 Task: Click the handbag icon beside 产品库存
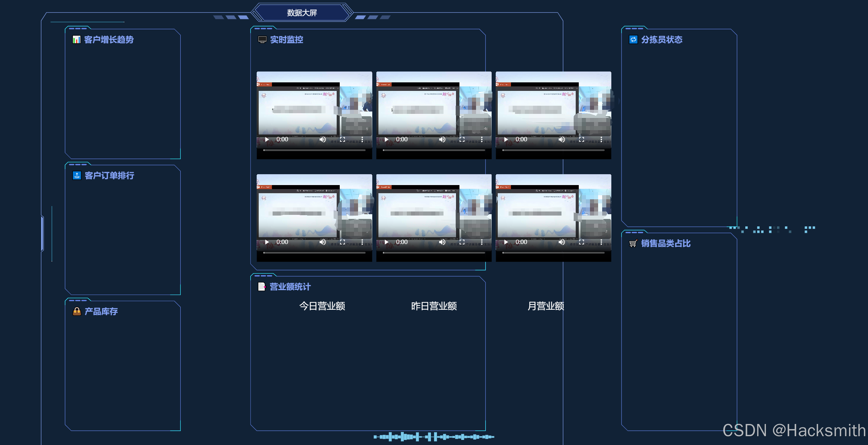(x=77, y=311)
